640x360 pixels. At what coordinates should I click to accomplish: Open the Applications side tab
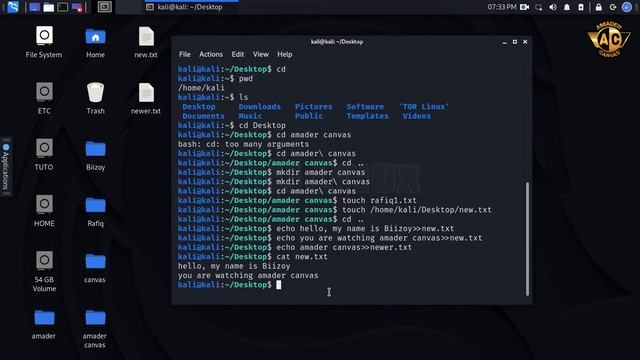(x=6, y=166)
